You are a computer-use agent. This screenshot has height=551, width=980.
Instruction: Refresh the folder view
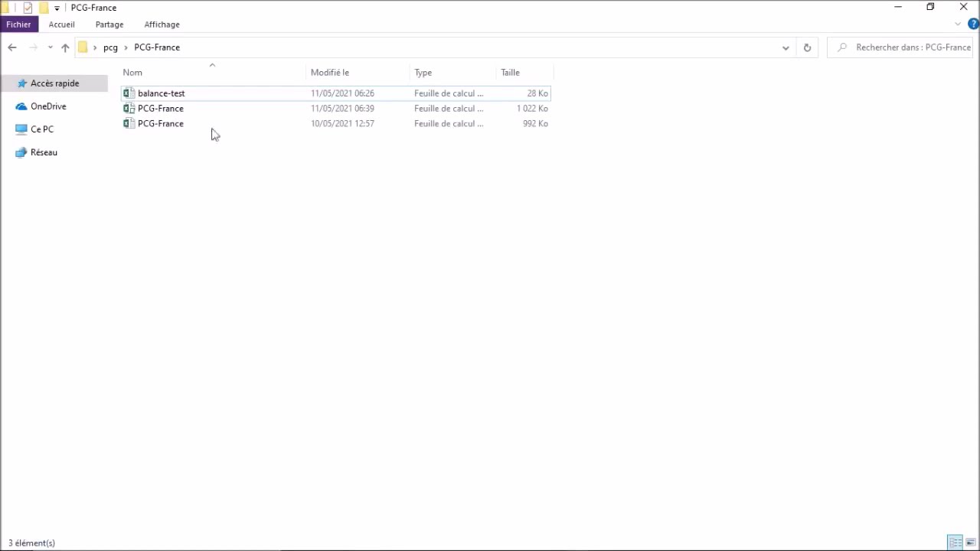807,47
